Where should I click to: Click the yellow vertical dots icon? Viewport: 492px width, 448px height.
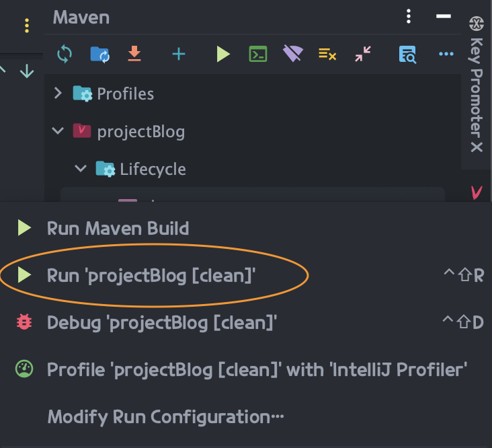coord(27,26)
